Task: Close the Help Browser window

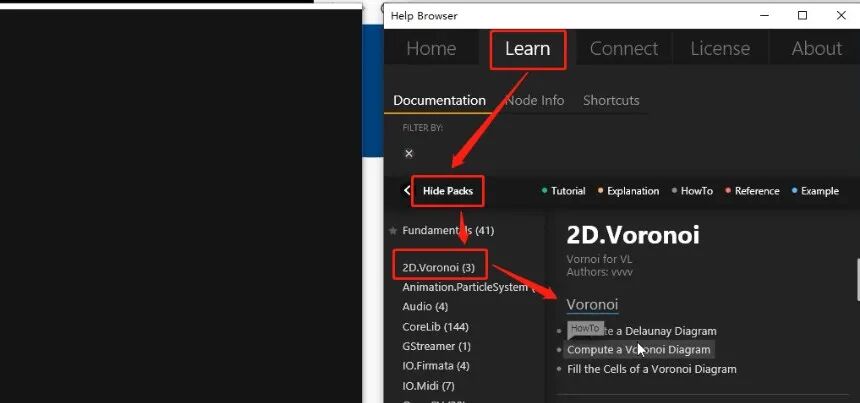Action: tap(841, 15)
